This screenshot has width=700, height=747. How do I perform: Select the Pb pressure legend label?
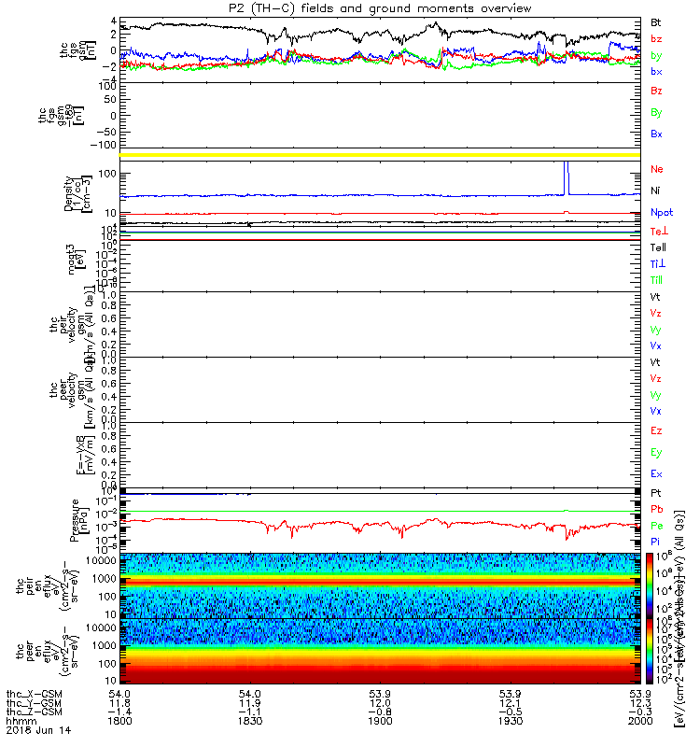[x=657, y=509]
